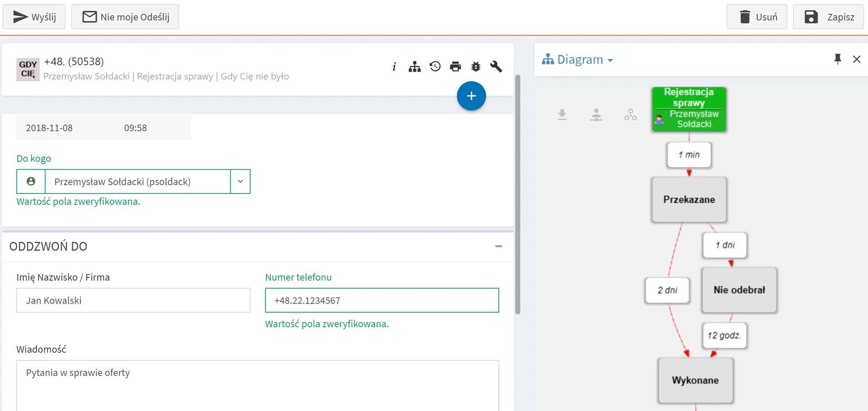868x411 pixels.
Task: Select the Rejestracja sprawy diagram node
Action: [689, 109]
